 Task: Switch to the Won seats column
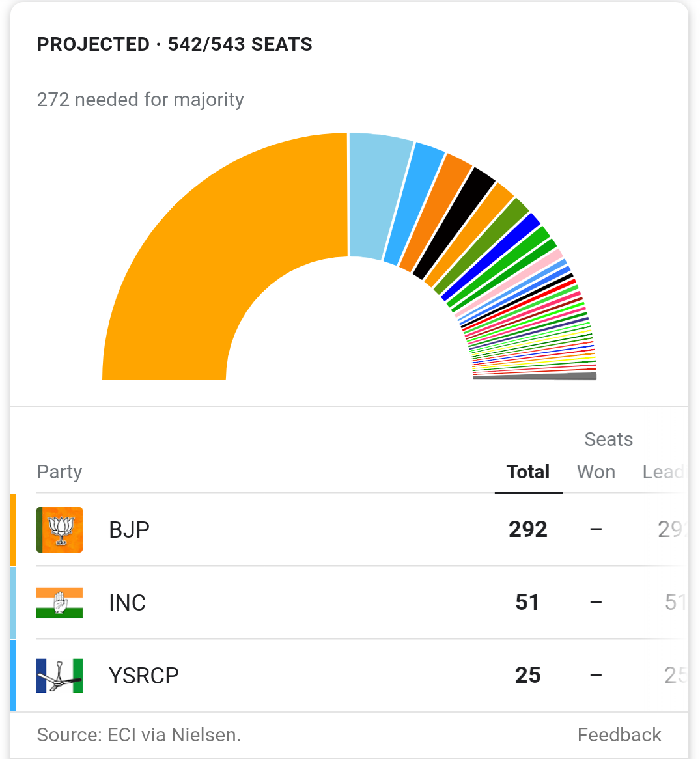coord(596,472)
